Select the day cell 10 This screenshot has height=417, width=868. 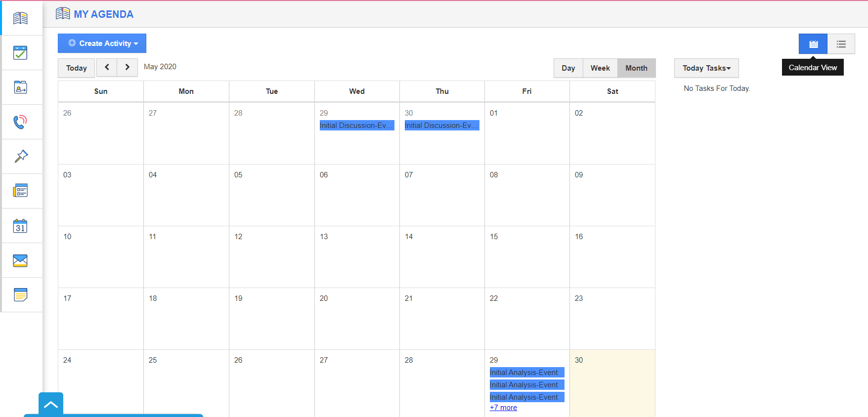click(x=101, y=257)
